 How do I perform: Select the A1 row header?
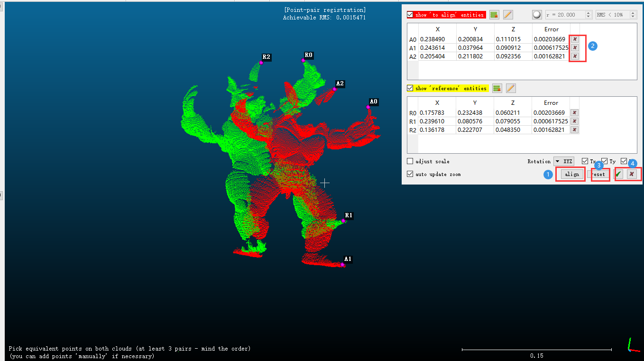[x=413, y=48]
